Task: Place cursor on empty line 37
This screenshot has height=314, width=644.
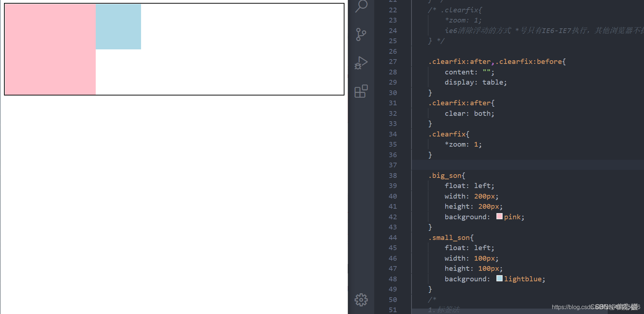Action: [528, 165]
